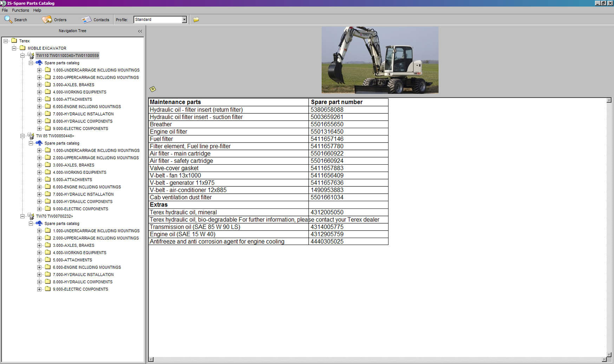Image resolution: width=614 pixels, height=364 pixels.
Task: Click the TW70 Spare parts catalog icon
Action: (39, 224)
